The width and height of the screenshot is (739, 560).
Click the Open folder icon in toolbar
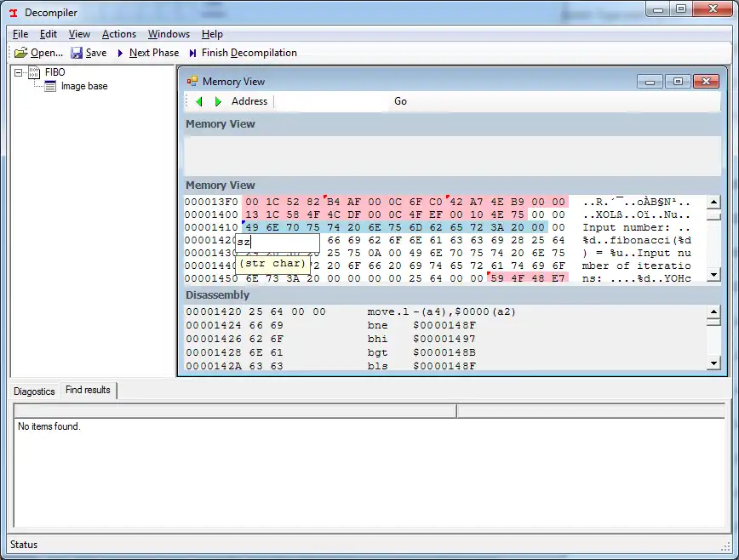coord(21,53)
